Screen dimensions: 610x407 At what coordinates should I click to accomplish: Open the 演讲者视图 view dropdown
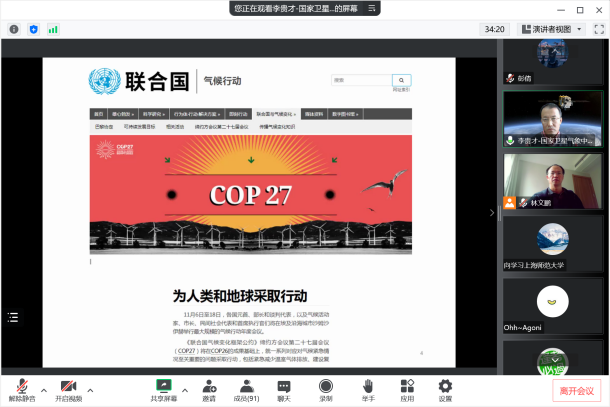(551, 29)
